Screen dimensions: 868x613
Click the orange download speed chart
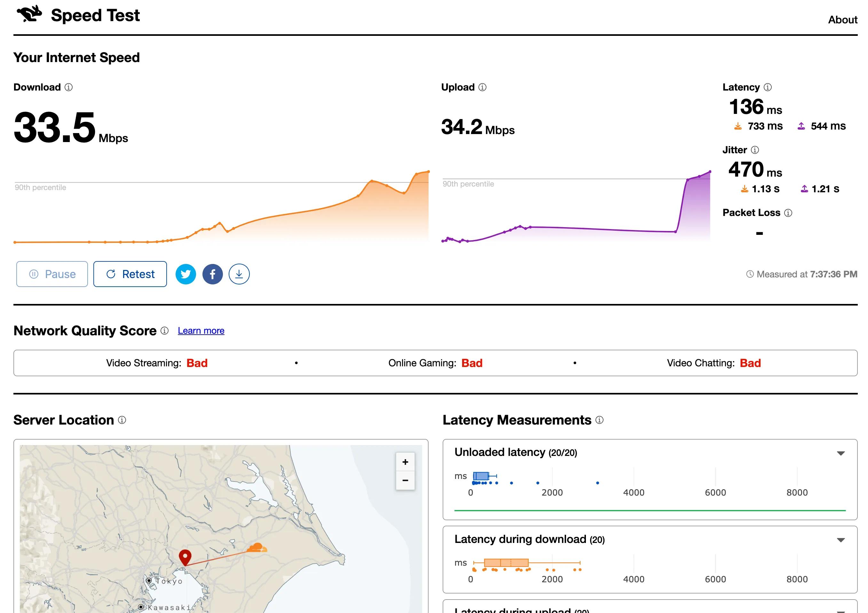[x=221, y=207]
